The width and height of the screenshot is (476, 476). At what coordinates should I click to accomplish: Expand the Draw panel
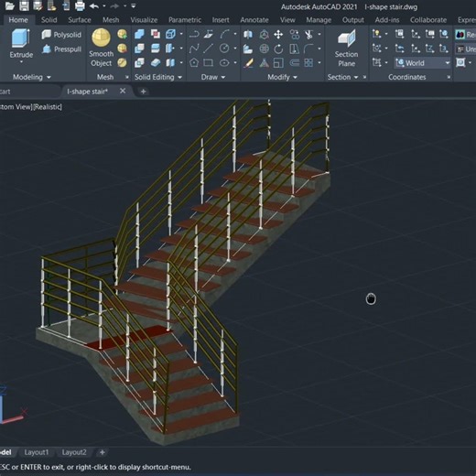click(213, 77)
